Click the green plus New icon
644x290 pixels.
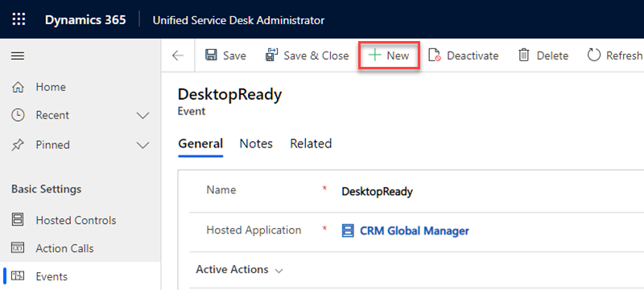[374, 56]
